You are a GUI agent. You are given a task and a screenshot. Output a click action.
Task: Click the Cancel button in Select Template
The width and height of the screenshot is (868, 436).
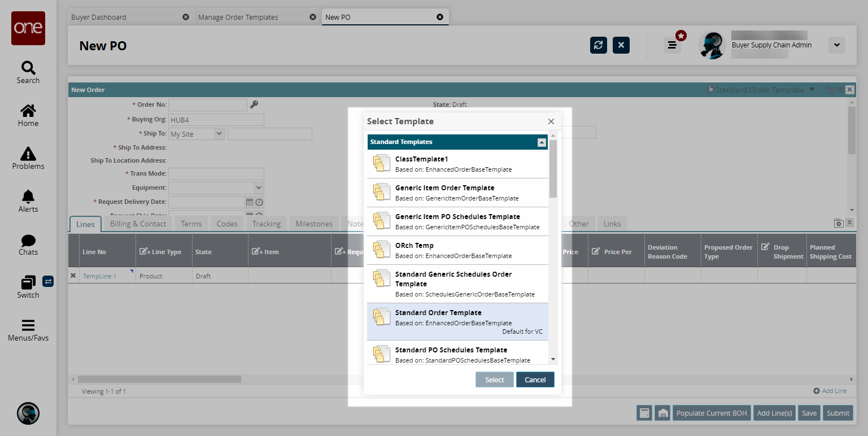[x=535, y=380]
